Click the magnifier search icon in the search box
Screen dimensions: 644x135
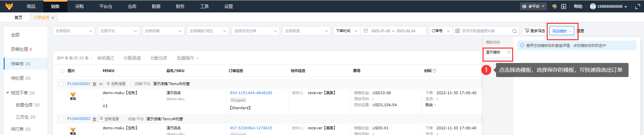(x=514, y=31)
